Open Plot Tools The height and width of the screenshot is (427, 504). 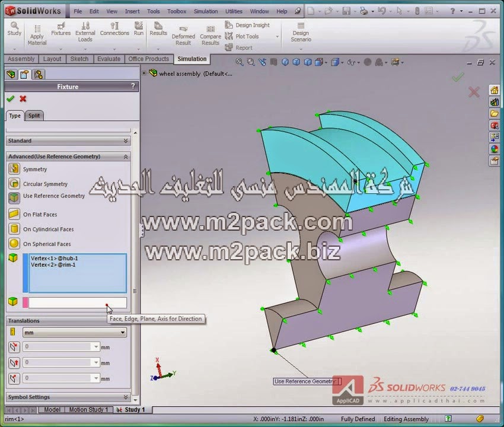pyautogui.click(x=242, y=36)
